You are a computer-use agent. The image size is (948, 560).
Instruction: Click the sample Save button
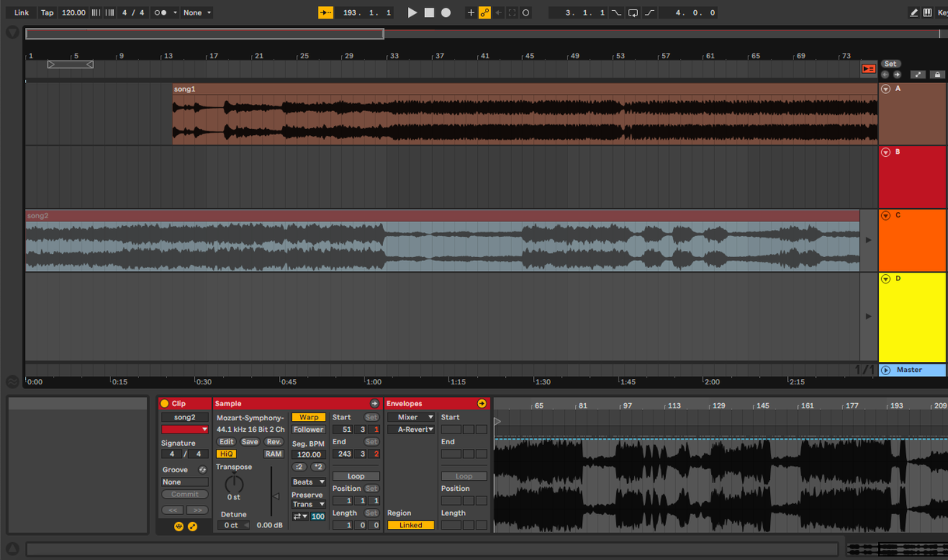pos(249,442)
